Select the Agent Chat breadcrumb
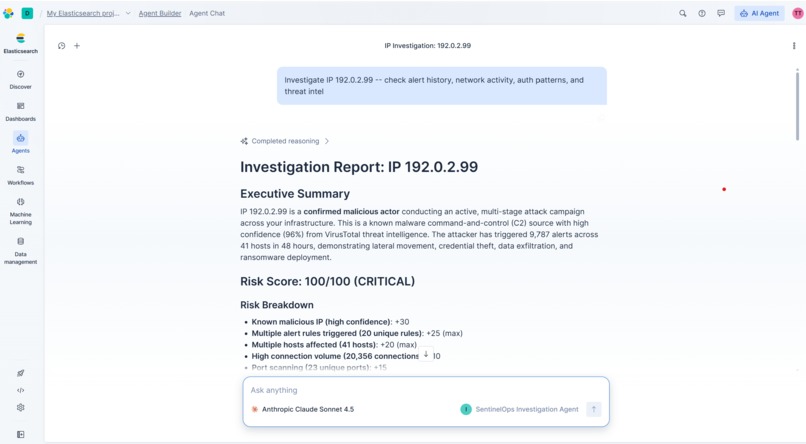The image size is (806, 444). click(x=207, y=13)
